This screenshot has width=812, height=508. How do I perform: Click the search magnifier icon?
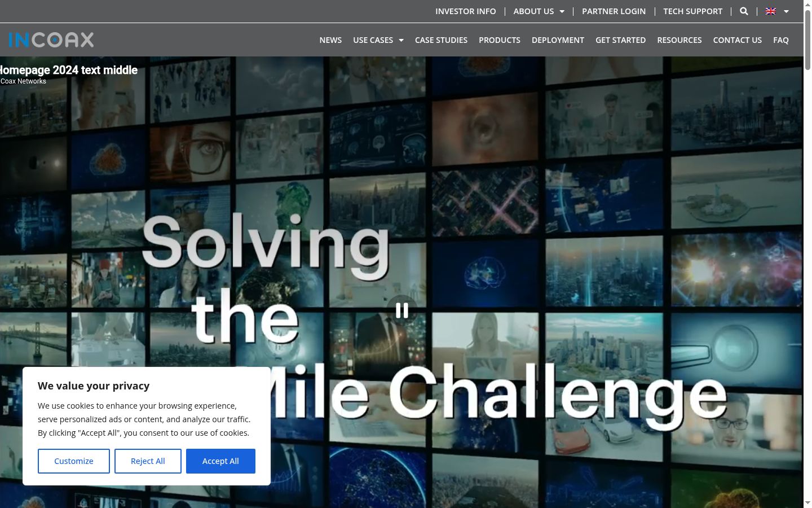(x=744, y=11)
